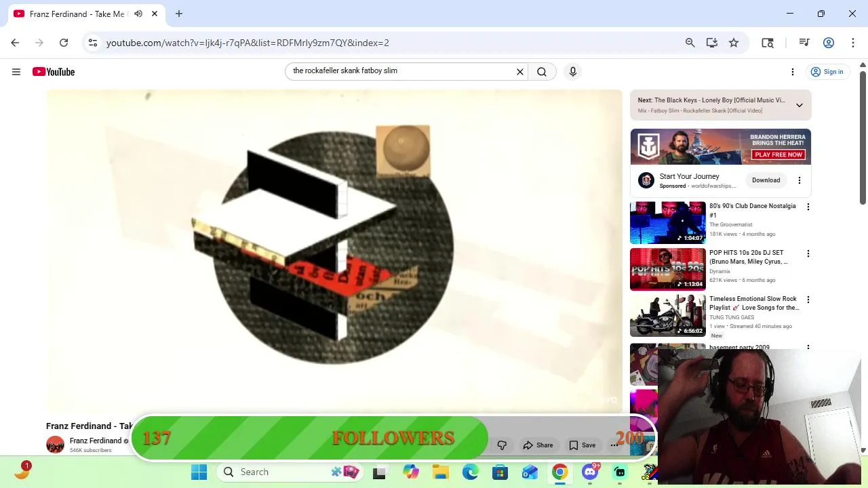Go to the YouTube home logo

click(x=54, y=72)
